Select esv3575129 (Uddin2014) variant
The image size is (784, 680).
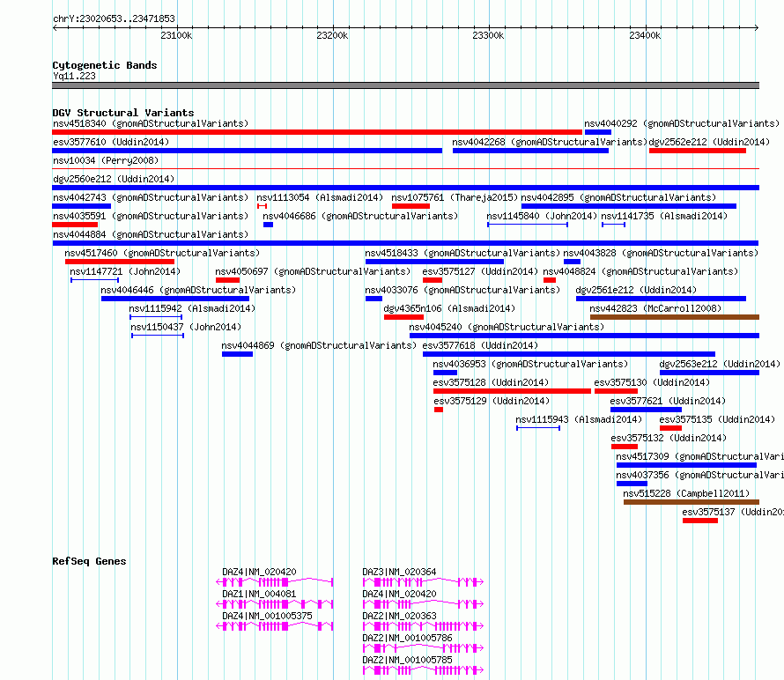click(492, 401)
